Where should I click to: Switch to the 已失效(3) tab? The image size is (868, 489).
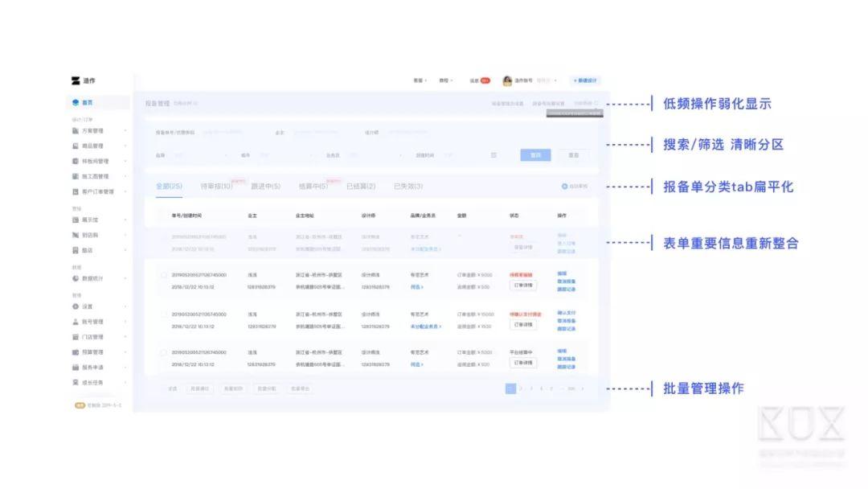(408, 186)
